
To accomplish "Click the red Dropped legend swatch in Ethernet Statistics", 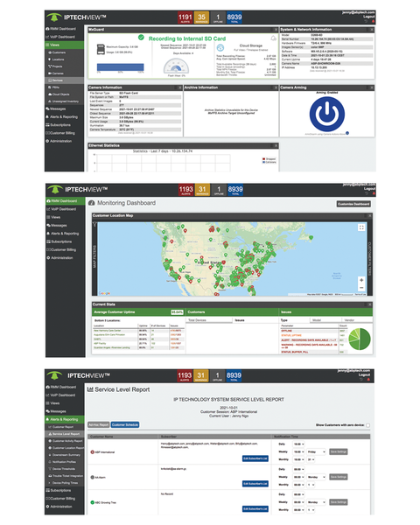I will [264, 159].
